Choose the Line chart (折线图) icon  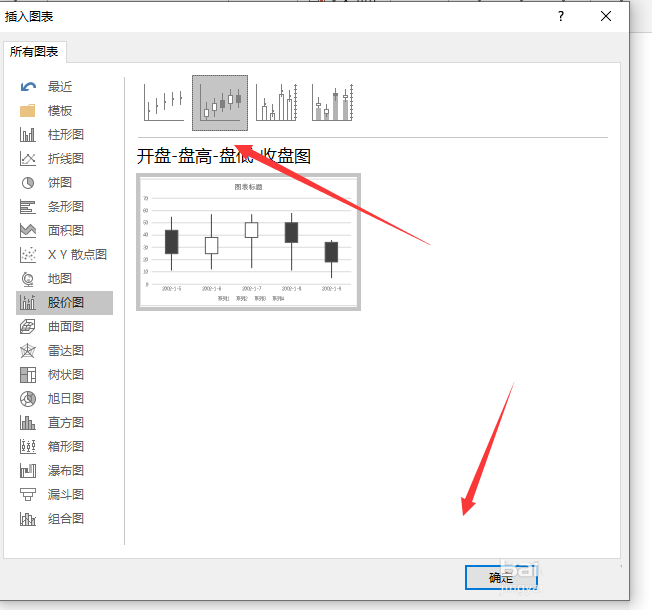pos(28,158)
